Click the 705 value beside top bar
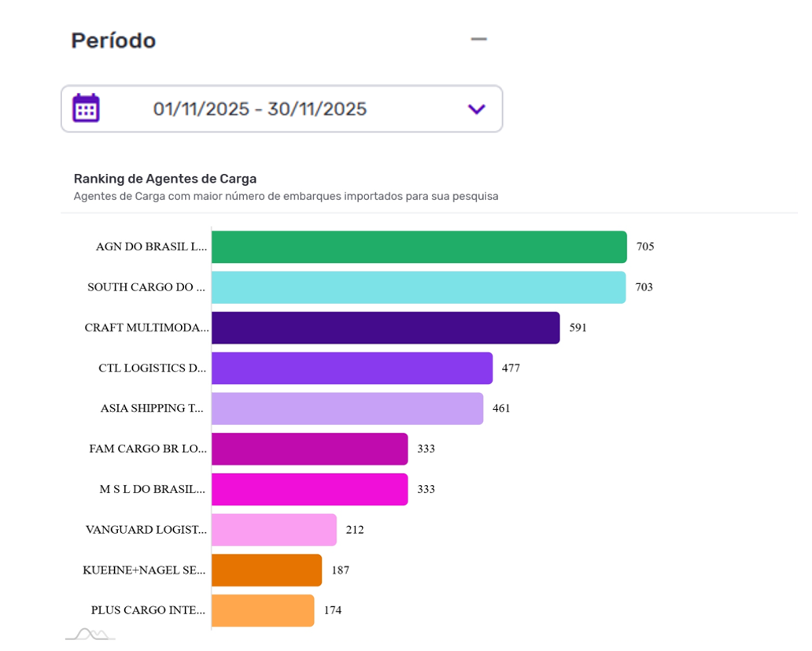 (645, 246)
